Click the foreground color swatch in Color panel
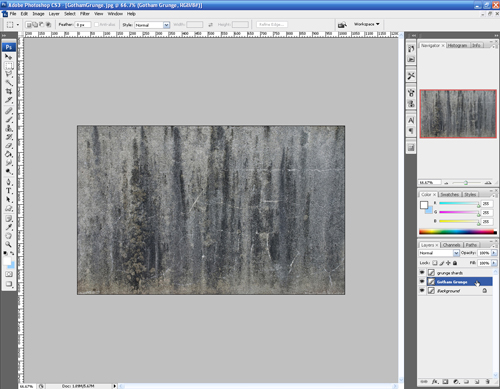The image size is (500, 389). coord(424,205)
